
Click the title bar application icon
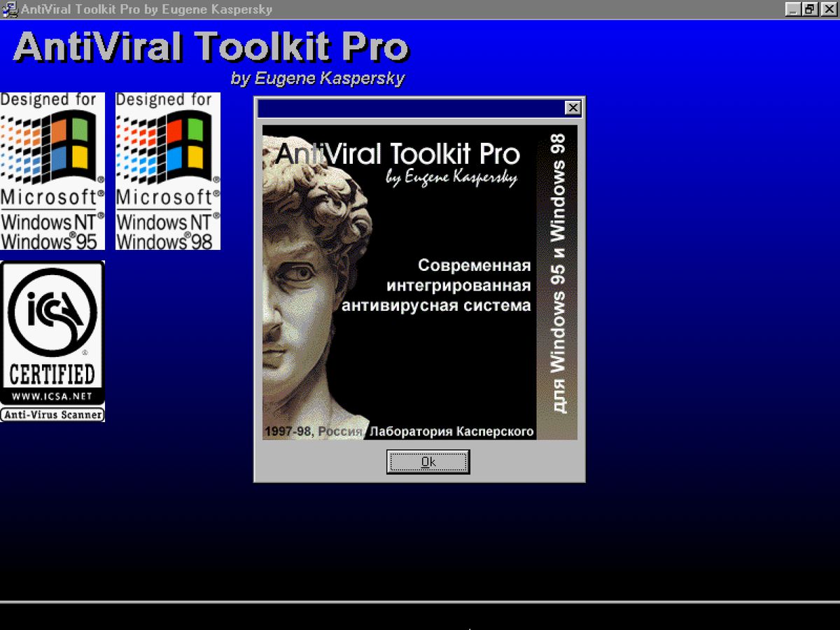pos(10,10)
